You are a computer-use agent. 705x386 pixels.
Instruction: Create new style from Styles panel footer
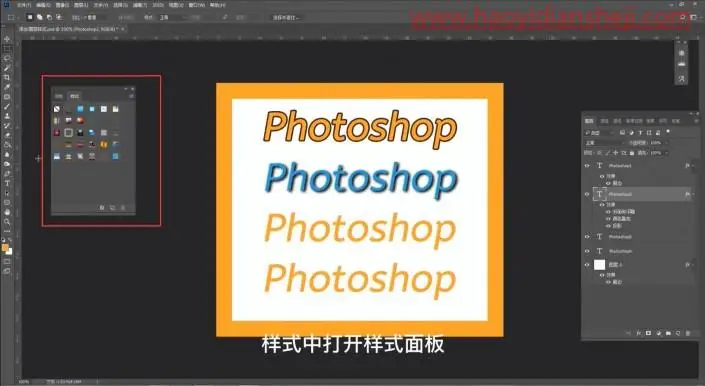(x=112, y=208)
